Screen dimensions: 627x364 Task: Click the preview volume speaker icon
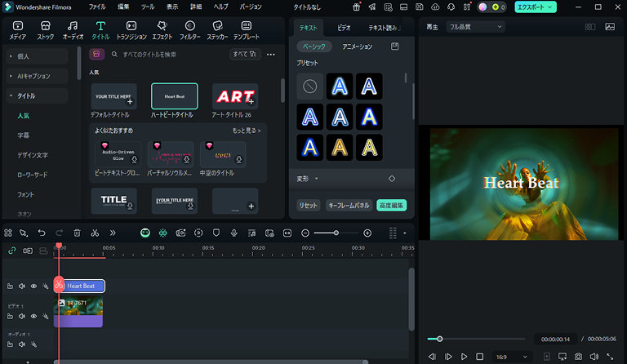tap(594, 357)
